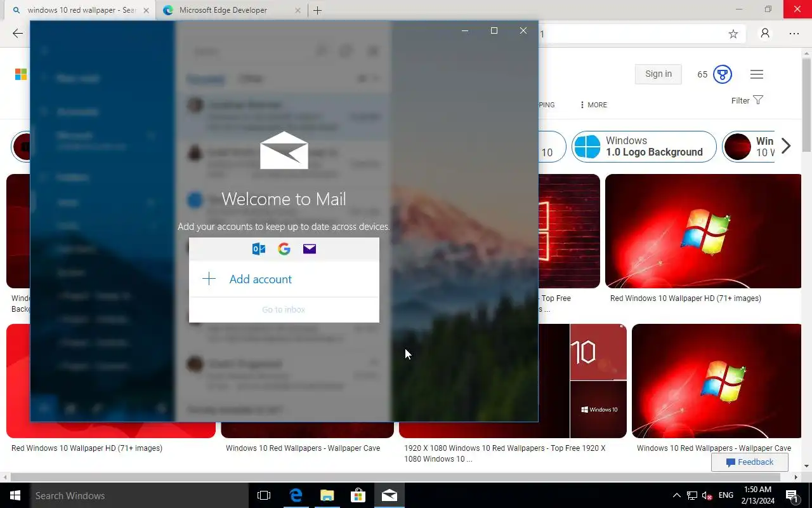
Task: Open the Windows Start menu
Action: tap(15, 495)
